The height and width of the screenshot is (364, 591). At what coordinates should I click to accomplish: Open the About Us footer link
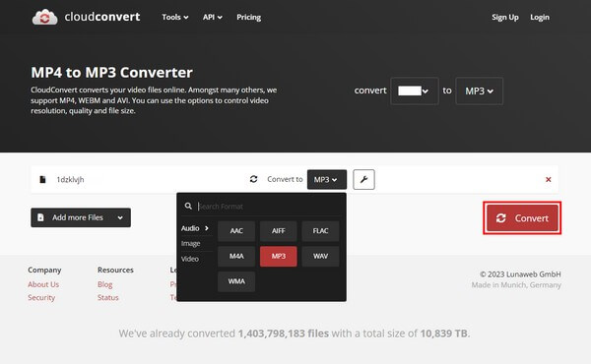[x=43, y=284]
